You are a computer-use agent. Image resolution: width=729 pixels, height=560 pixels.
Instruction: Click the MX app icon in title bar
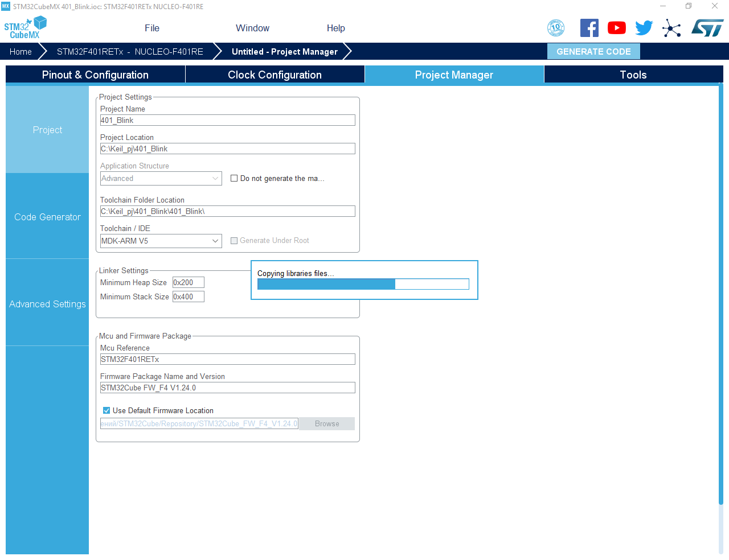point(6,6)
